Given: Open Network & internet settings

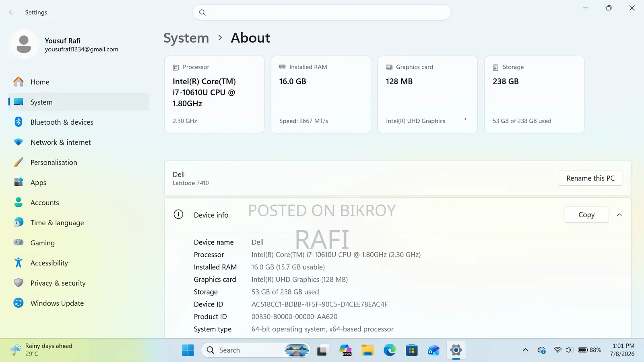Looking at the screenshot, I should coord(78,142).
